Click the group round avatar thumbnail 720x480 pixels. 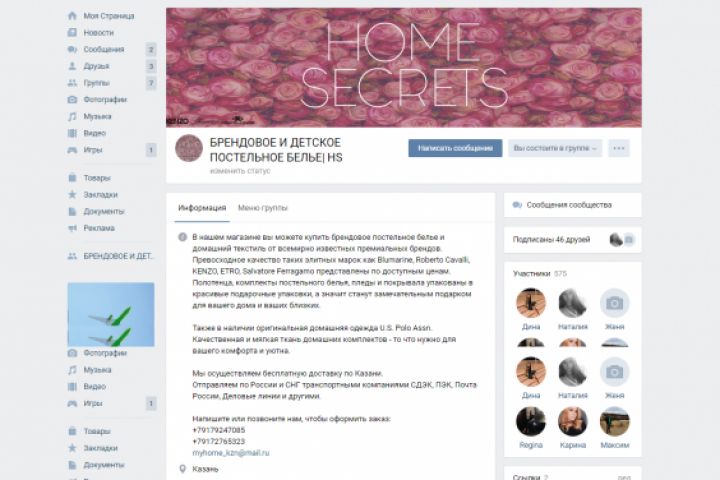tap(189, 148)
